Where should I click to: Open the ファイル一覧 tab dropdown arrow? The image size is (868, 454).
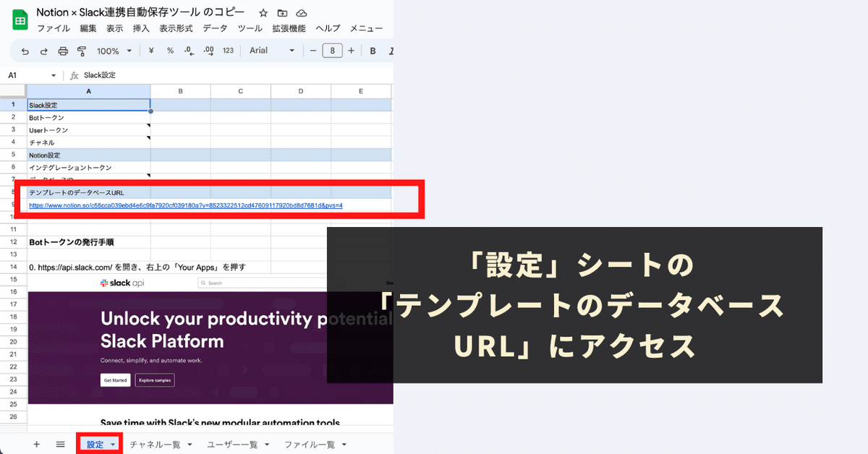coord(344,445)
